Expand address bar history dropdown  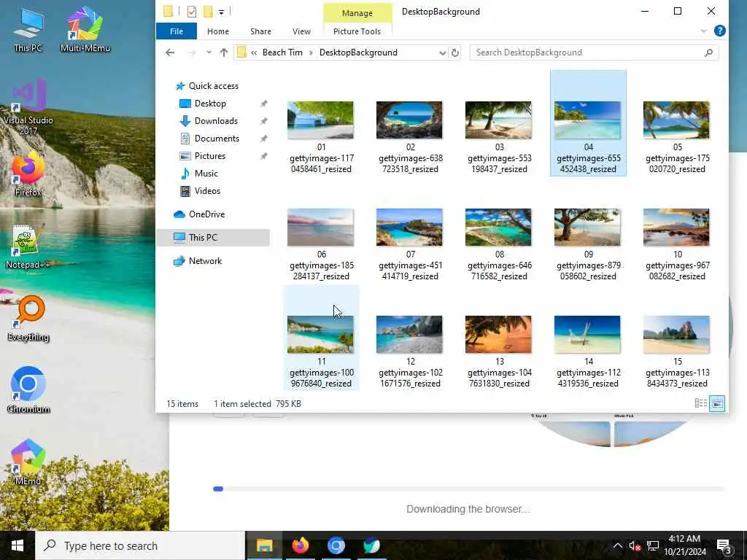coord(442,52)
